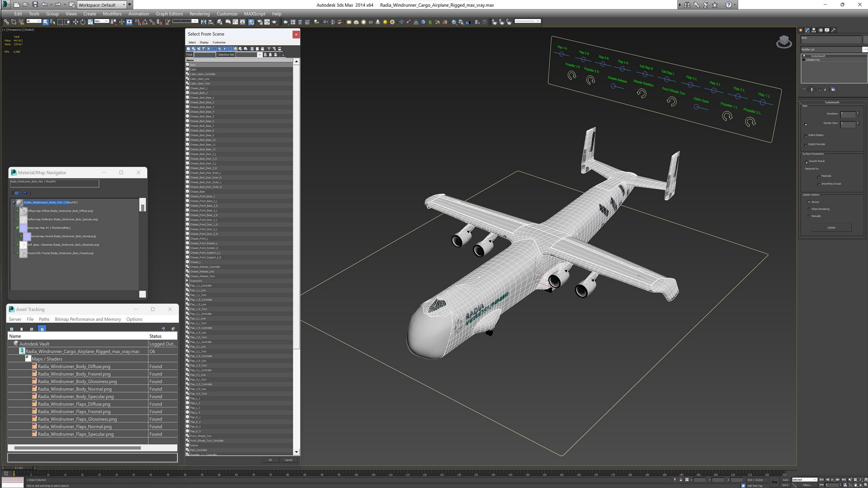This screenshot has width=868, height=488.
Task: Redo the last action
Action: [57, 5]
